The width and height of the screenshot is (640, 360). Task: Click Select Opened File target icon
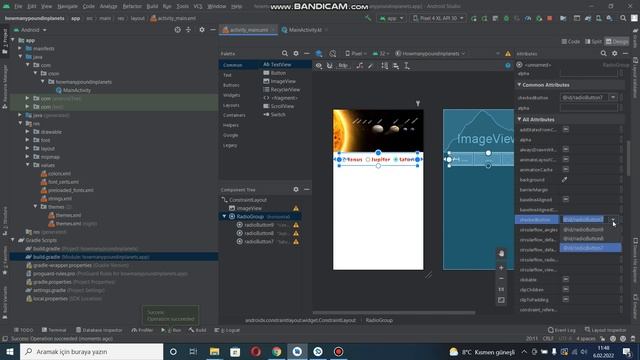click(178, 30)
